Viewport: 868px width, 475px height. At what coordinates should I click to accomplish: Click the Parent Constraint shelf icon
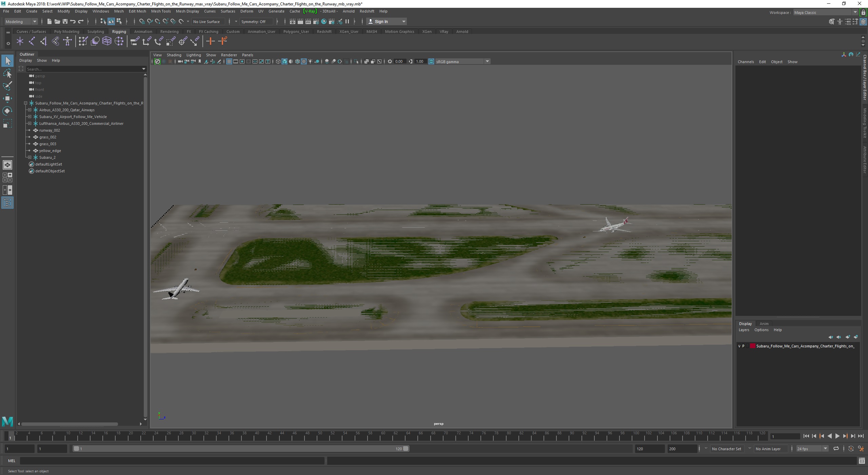(x=135, y=41)
